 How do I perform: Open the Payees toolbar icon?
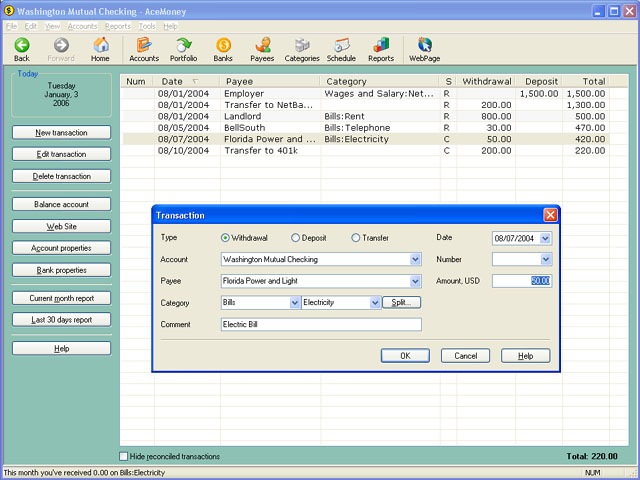pyautogui.click(x=262, y=45)
